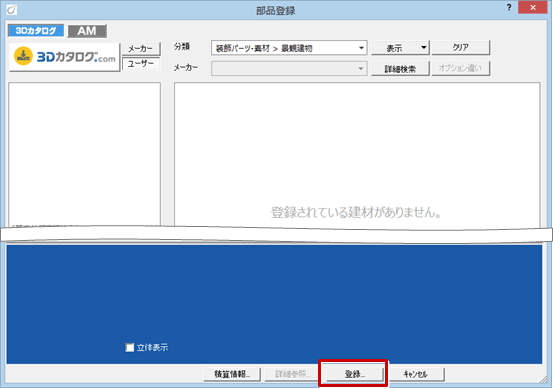The height and width of the screenshot is (389, 553).
Task: Switch to the 3Dカタログ tab
Action: tap(36, 31)
